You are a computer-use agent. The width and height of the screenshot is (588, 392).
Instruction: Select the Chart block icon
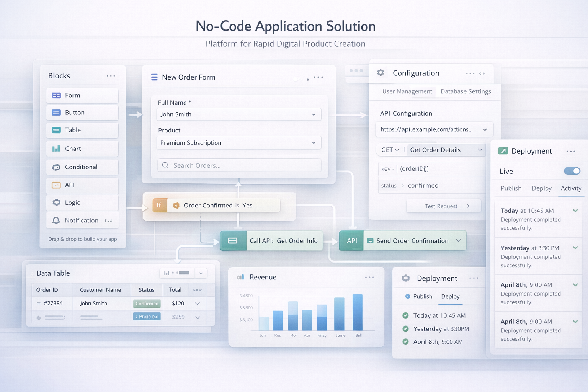click(x=56, y=149)
